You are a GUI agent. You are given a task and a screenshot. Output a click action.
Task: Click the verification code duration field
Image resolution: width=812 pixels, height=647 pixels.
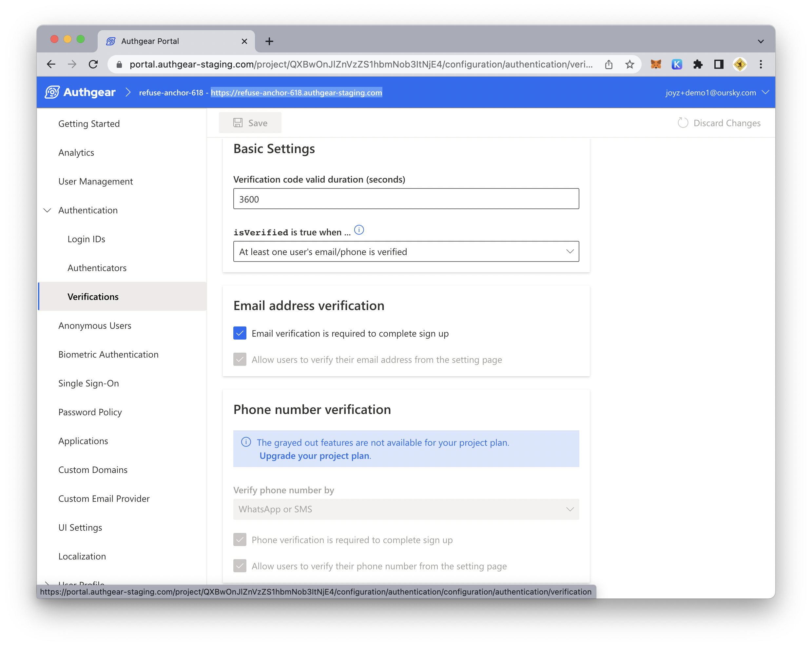(406, 199)
